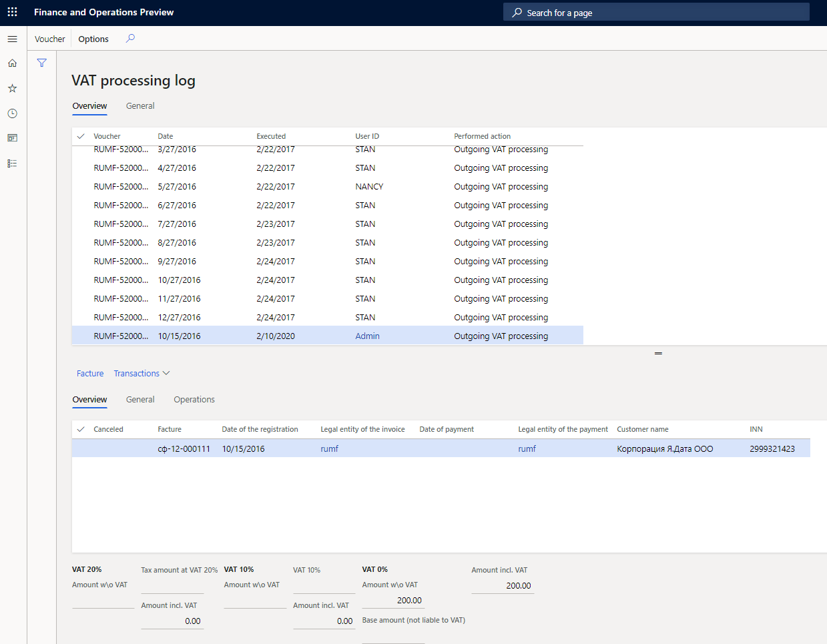The width and height of the screenshot is (827, 644).
Task: Open the Voucher menu
Action: pyautogui.click(x=49, y=38)
